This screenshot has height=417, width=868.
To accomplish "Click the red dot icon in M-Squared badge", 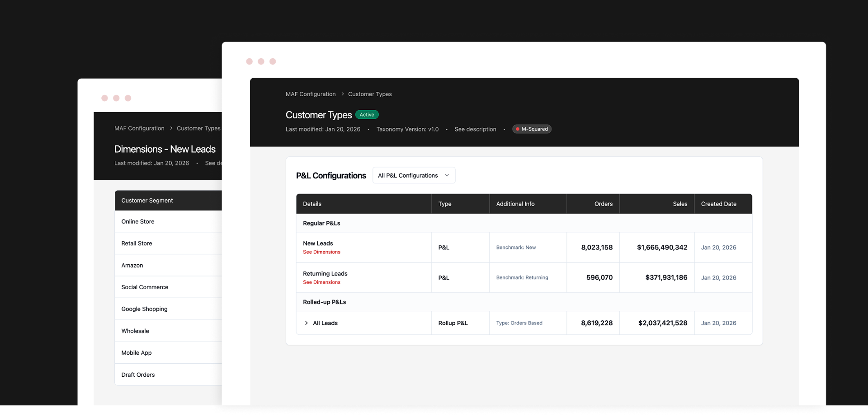I will [x=518, y=129].
